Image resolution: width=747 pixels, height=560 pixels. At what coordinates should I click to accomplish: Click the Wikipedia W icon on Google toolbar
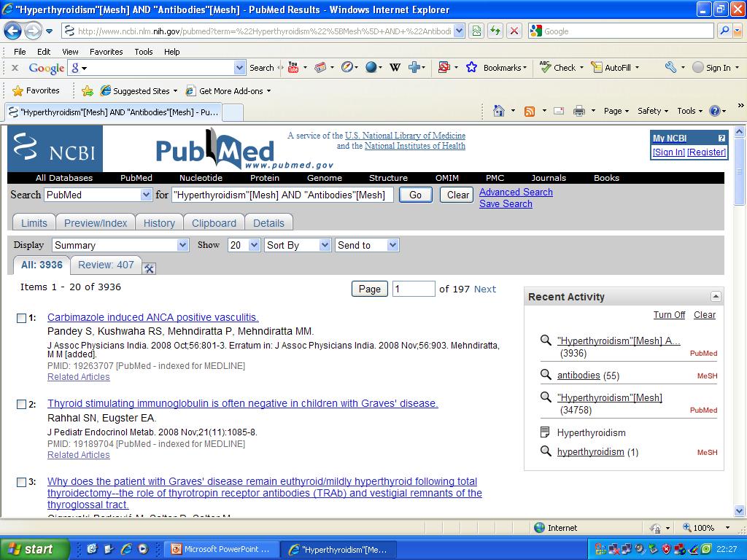[395, 68]
